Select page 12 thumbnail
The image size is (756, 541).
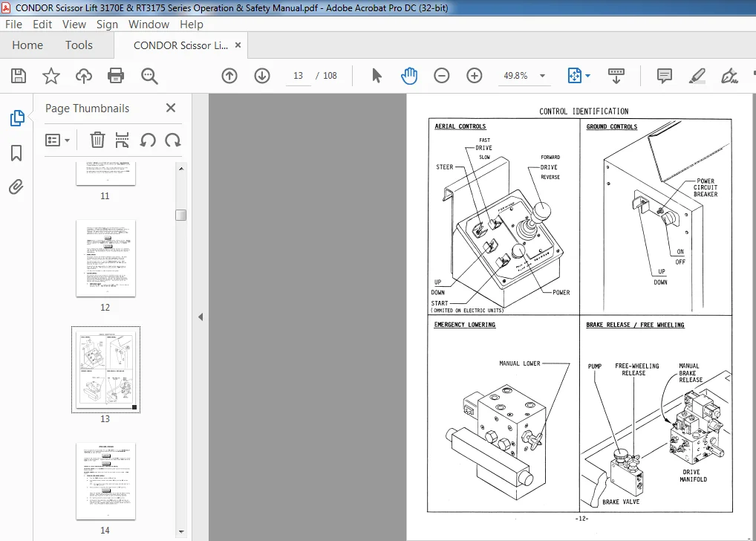click(105, 258)
